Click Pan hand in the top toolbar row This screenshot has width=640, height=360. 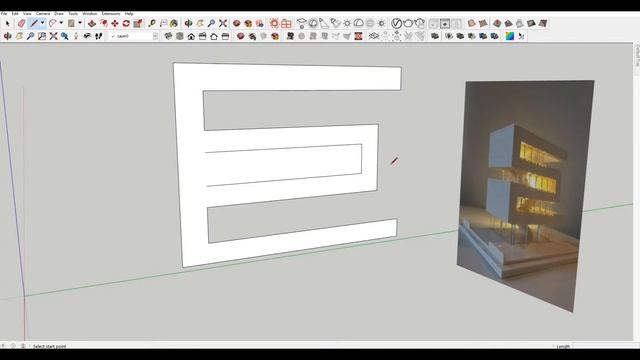(x=200, y=24)
